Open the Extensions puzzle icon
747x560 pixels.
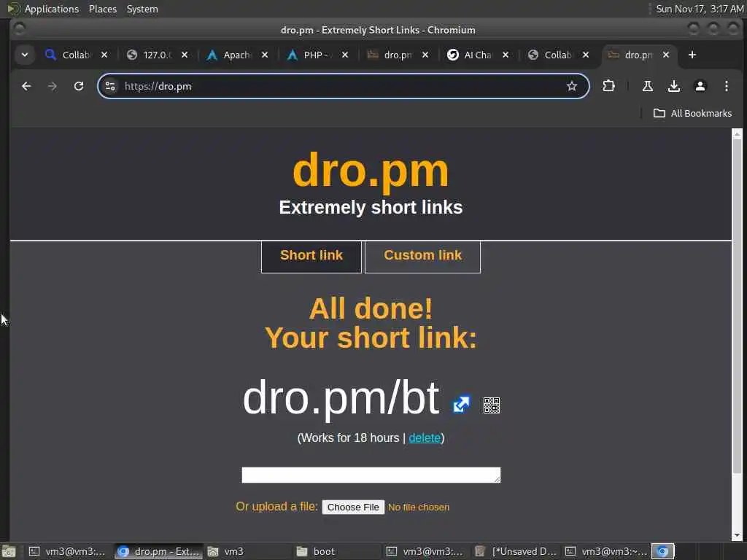pyautogui.click(x=608, y=86)
